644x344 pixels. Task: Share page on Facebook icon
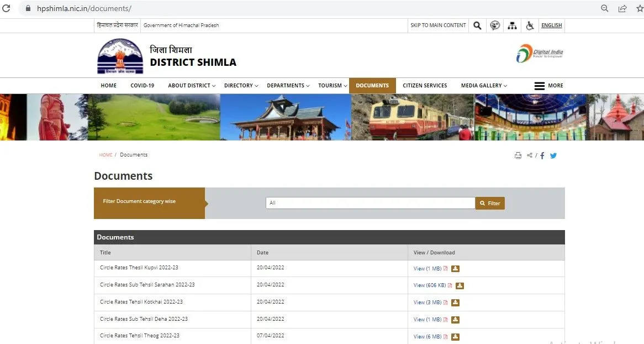click(x=542, y=155)
